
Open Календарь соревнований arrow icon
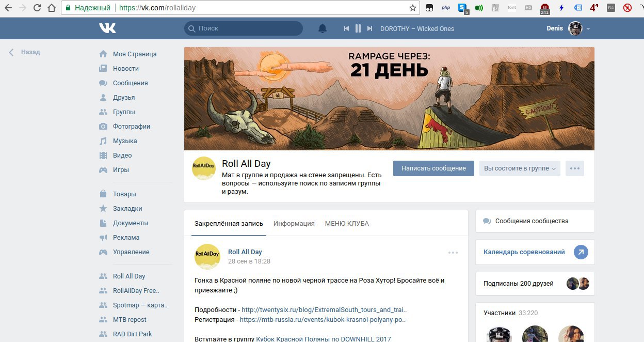pos(581,252)
